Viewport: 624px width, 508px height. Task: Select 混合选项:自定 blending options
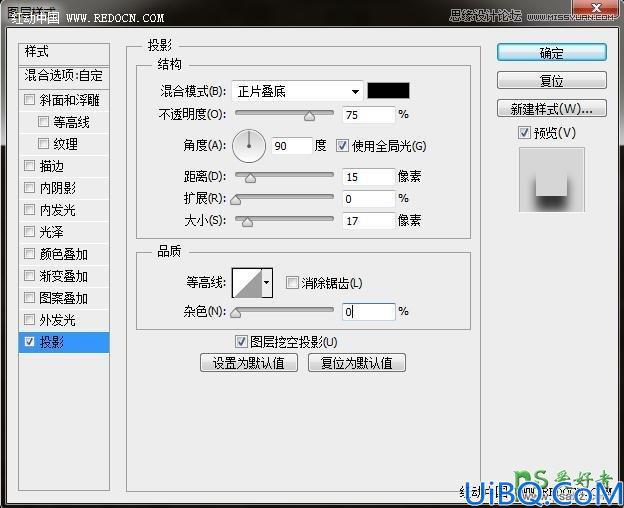pos(64,76)
